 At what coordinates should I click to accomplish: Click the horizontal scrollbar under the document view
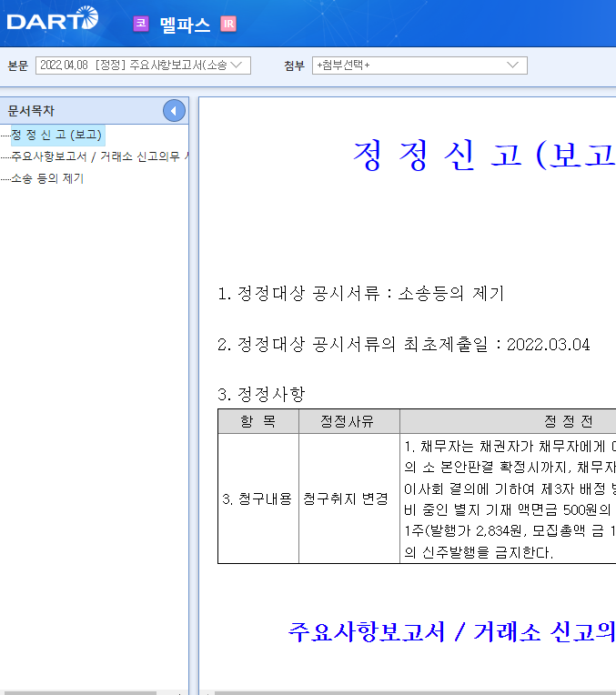pyautogui.click(x=415, y=692)
